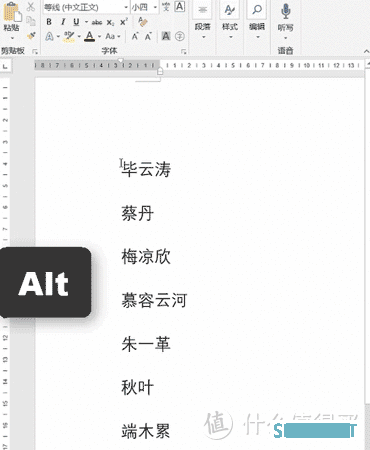
Task: Toggle underline formatting
Action: (76, 22)
